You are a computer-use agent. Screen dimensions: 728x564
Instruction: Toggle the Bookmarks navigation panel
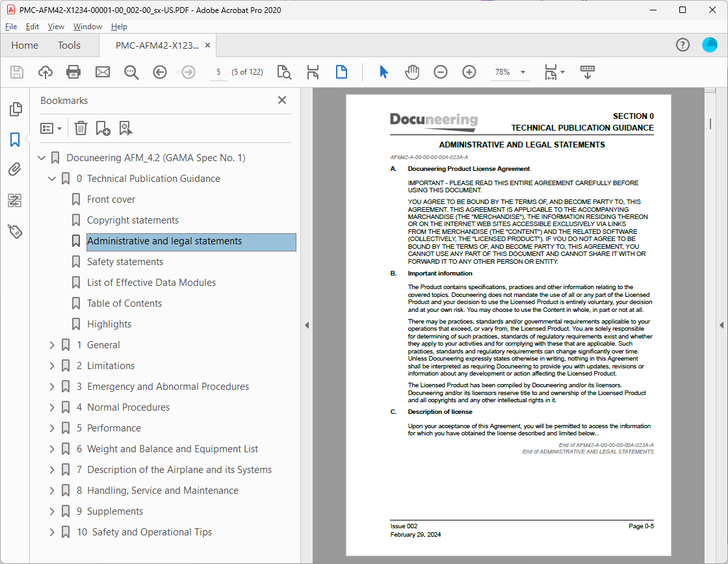click(15, 140)
